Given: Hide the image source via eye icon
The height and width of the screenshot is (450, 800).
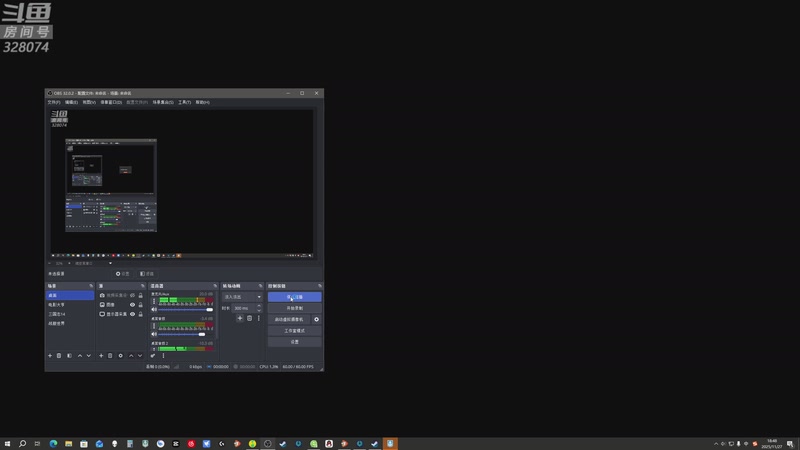Looking at the screenshot, I should 132,305.
